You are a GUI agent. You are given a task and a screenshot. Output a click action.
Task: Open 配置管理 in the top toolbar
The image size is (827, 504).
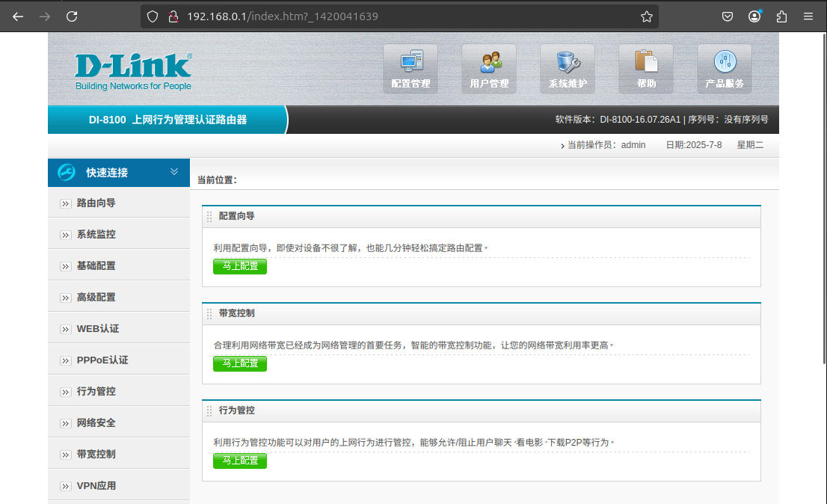click(x=411, y=69)
